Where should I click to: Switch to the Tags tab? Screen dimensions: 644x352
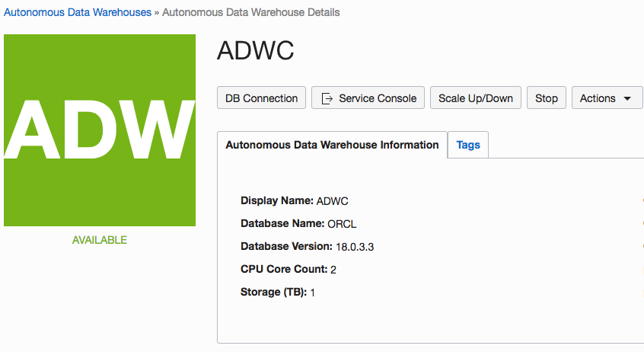coord(468,145)
